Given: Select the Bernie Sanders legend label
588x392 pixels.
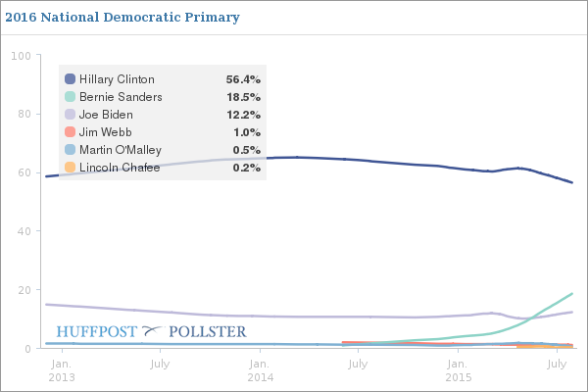Looking at the screenshot, I should pyautogui.click(x=121, y=97).
